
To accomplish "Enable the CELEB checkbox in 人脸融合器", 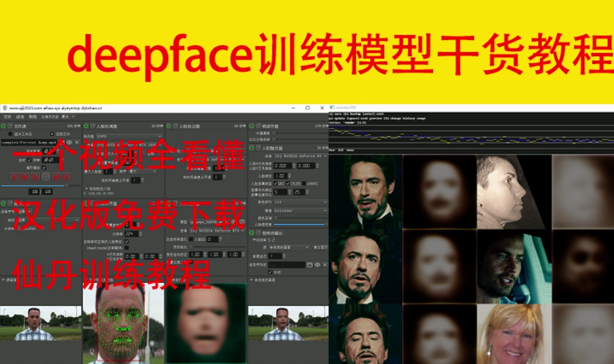I will click(x=287, y=183).
